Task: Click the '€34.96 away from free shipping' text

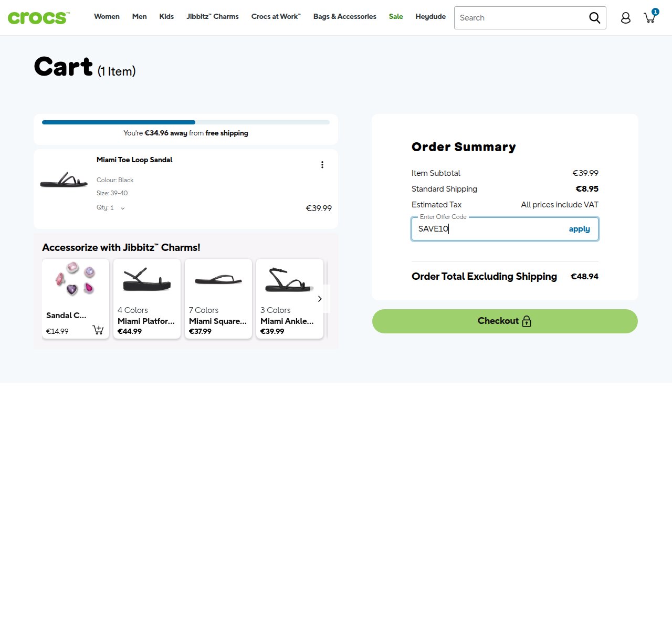Action: tap(186, 133)
